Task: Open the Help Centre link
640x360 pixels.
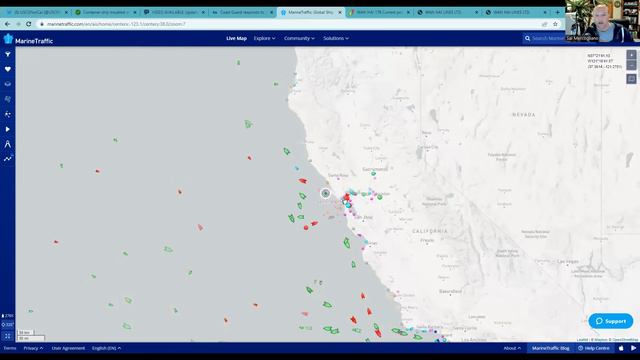Action: pyautogui.click(x=594, y=348)
